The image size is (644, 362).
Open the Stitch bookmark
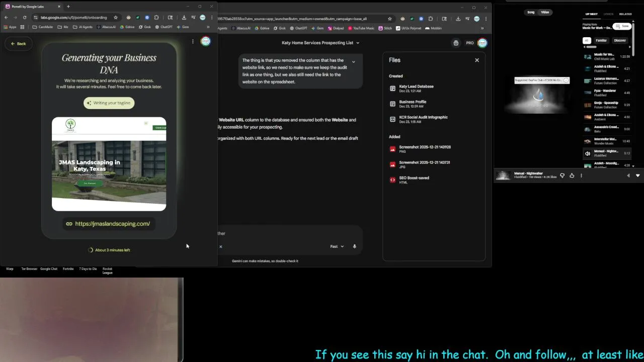coord(385,28)
